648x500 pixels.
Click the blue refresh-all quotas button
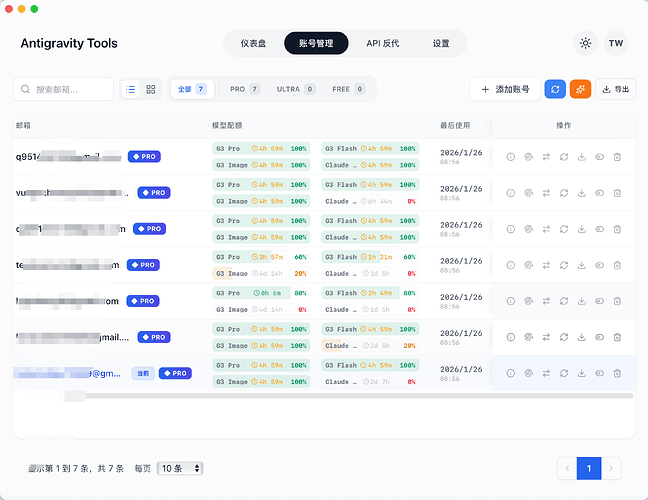point(555,89)
